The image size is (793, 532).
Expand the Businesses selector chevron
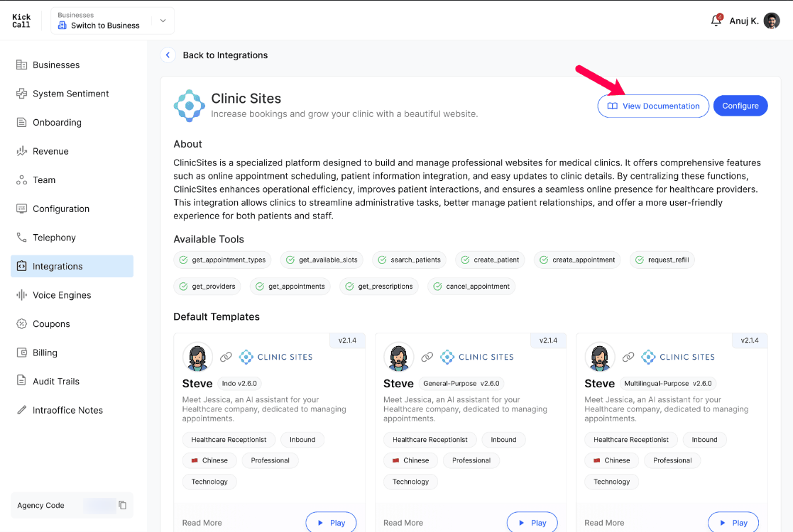163,21
